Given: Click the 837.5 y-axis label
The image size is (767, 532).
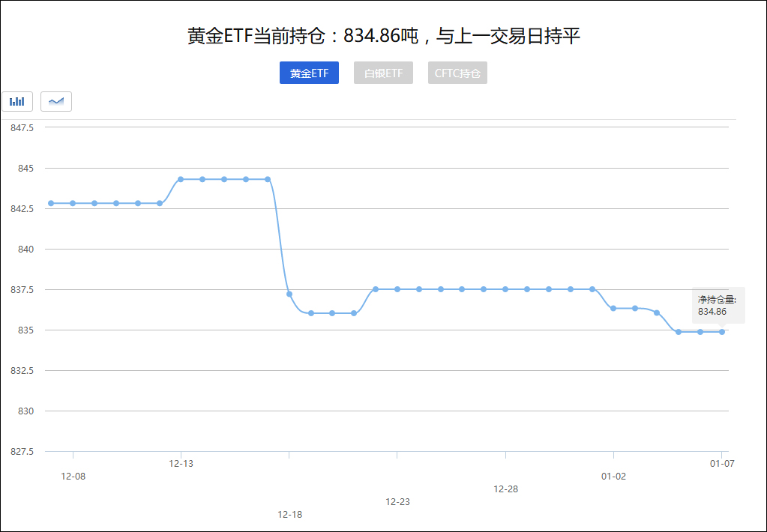Looking at the screenshot, I should click(22, 290).
